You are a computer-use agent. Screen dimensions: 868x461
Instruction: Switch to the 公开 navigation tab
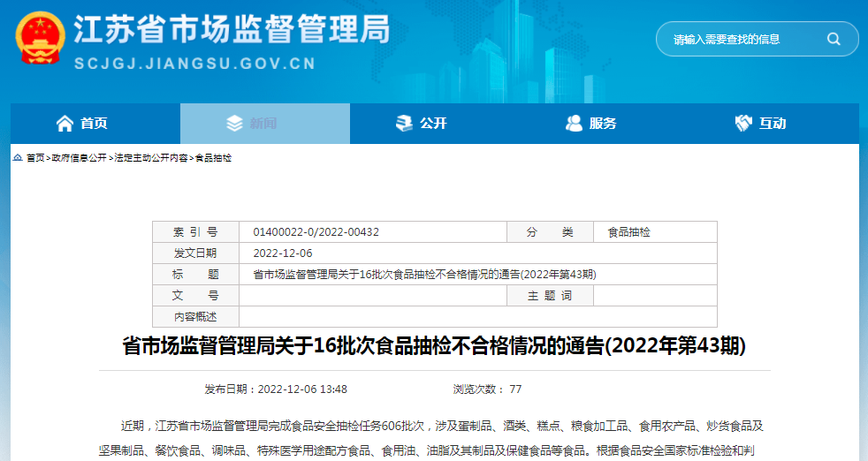click(x=433, y=124)
